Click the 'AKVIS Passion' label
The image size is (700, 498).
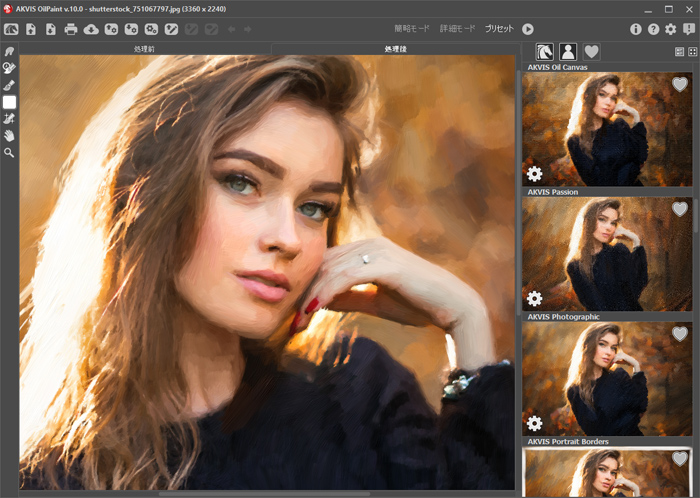click(x=553, y=192)
